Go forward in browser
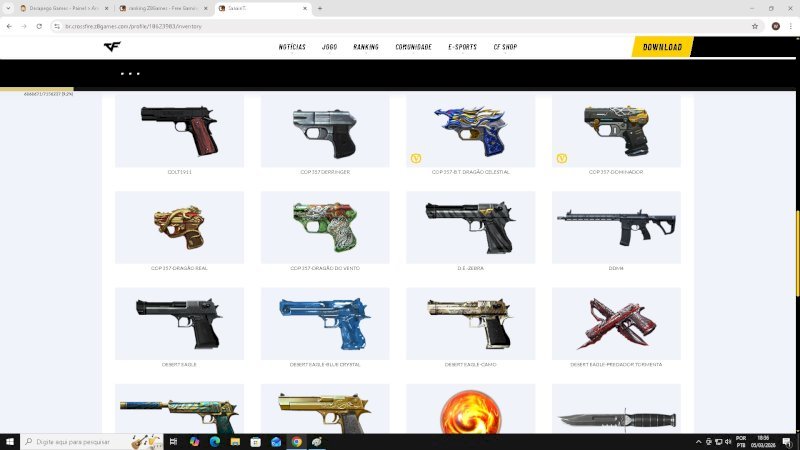The width and height of the screenshot is (800, 450). click(24, 26)
